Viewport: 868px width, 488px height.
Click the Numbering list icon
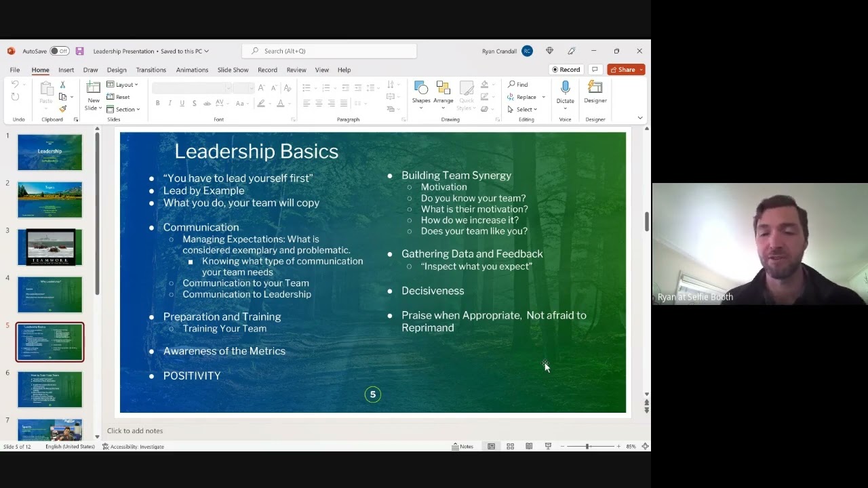(328, 87)
